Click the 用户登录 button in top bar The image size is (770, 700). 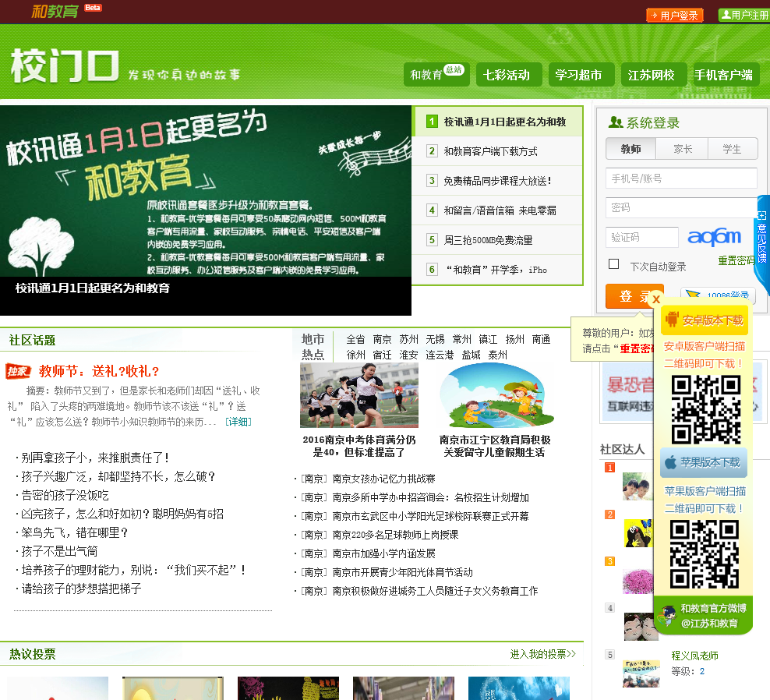coord(675,16)
